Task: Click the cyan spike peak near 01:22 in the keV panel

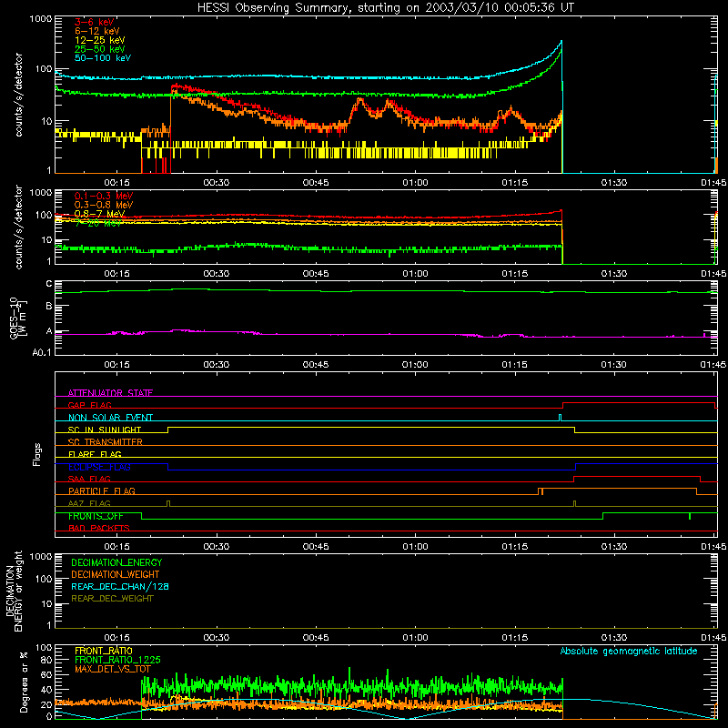Action: 561,41
